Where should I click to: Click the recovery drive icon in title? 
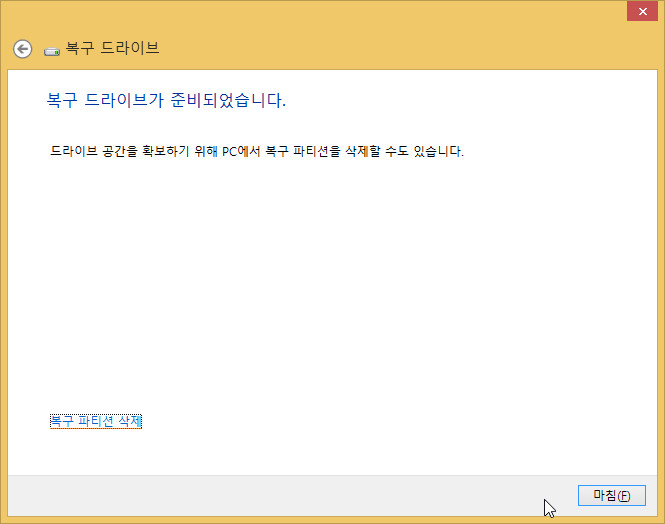point(52,51)
